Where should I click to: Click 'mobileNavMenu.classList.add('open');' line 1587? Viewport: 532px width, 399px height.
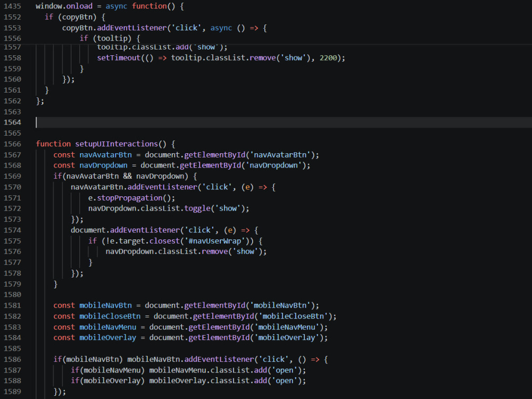pyautogui.click(x=227, y=370)
